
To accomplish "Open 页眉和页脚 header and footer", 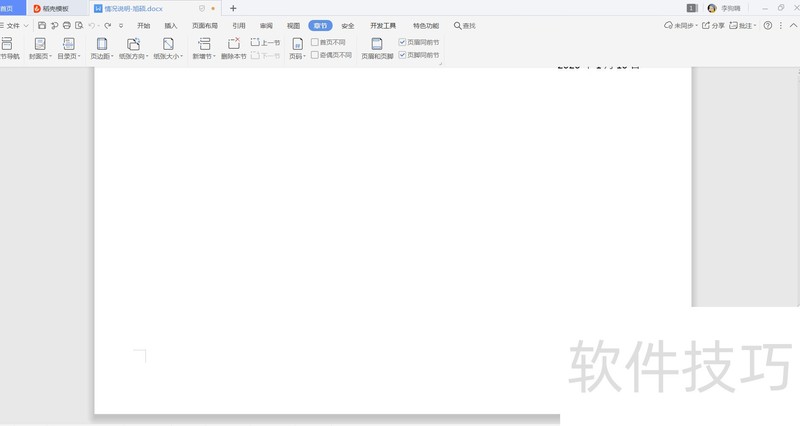I will click(x=377, y=48).
